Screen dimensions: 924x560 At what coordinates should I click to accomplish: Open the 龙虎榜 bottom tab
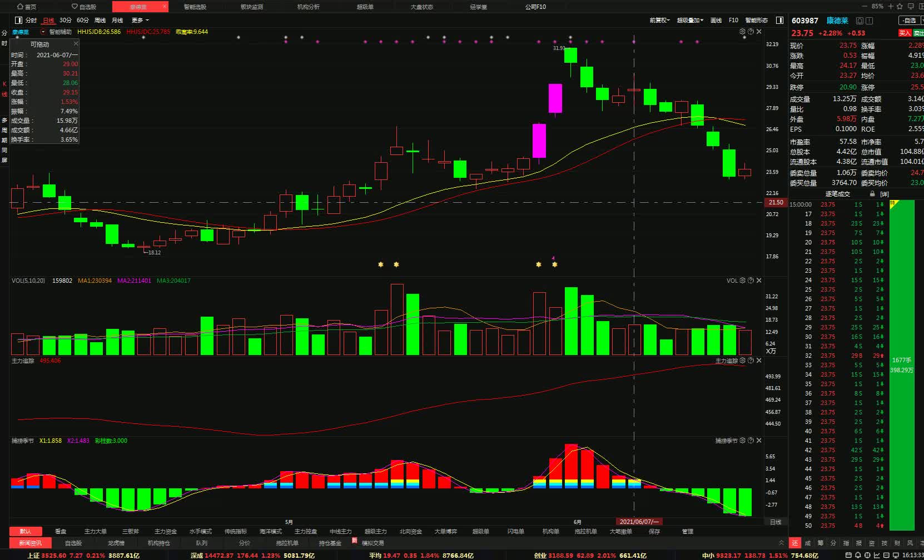[116, 543]
